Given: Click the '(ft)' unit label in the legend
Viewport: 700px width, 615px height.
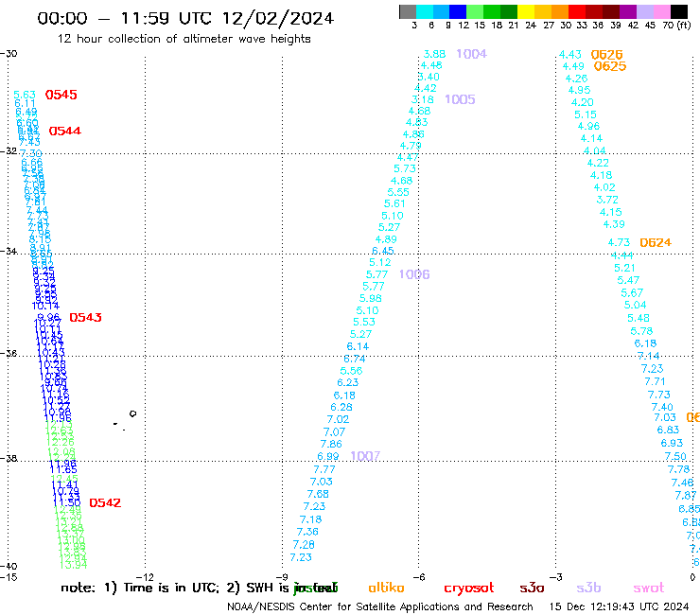Looking at the screenshot, I should [684, 26].
